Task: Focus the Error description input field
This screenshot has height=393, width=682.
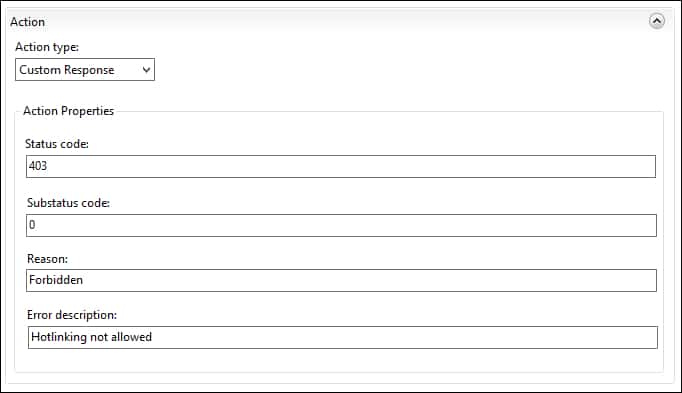Action: tap(343, 337)
